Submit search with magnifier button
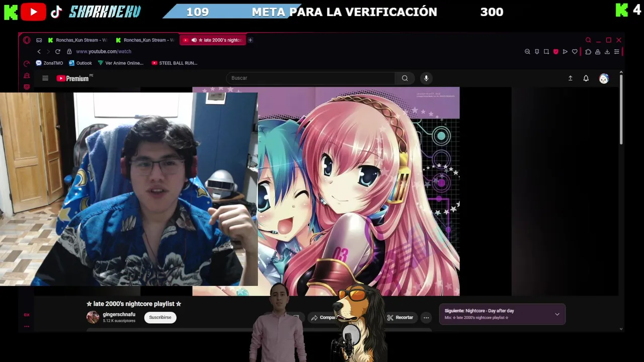644x362 pixels. (405, 78)
